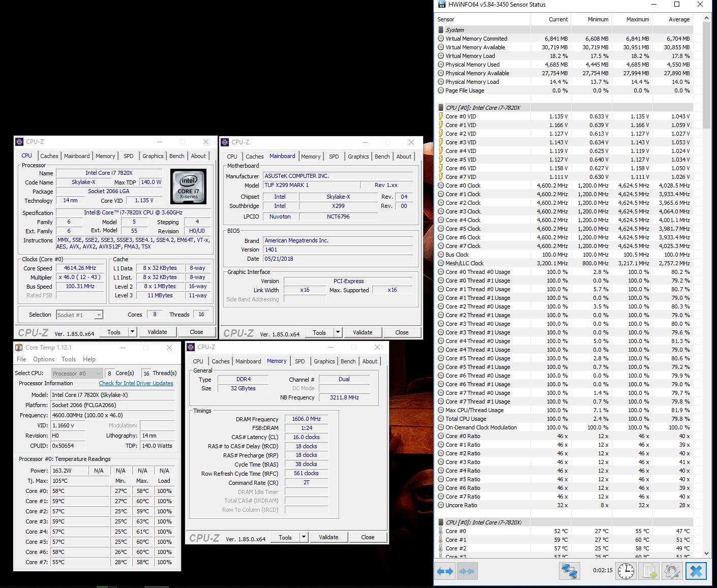This screenshot has height=588, width=717.
Task: Close HWiNFO sensors with blue X icon
Action: (696, 571)
